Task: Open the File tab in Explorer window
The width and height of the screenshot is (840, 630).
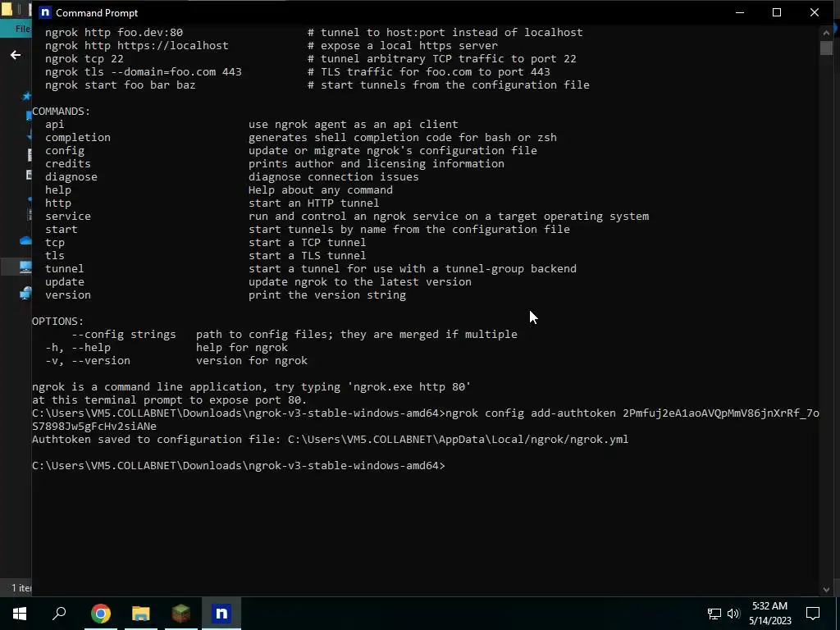Action: click(x=22, y=29)
